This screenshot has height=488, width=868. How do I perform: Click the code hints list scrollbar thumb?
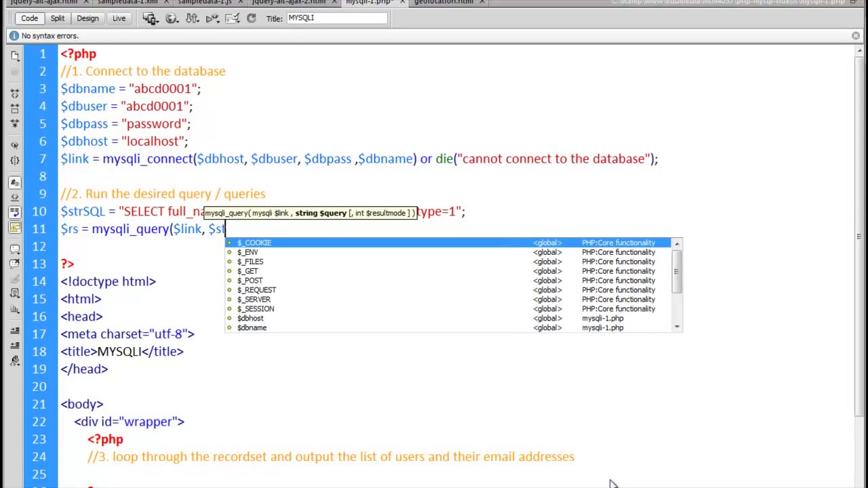pos(677,271)
